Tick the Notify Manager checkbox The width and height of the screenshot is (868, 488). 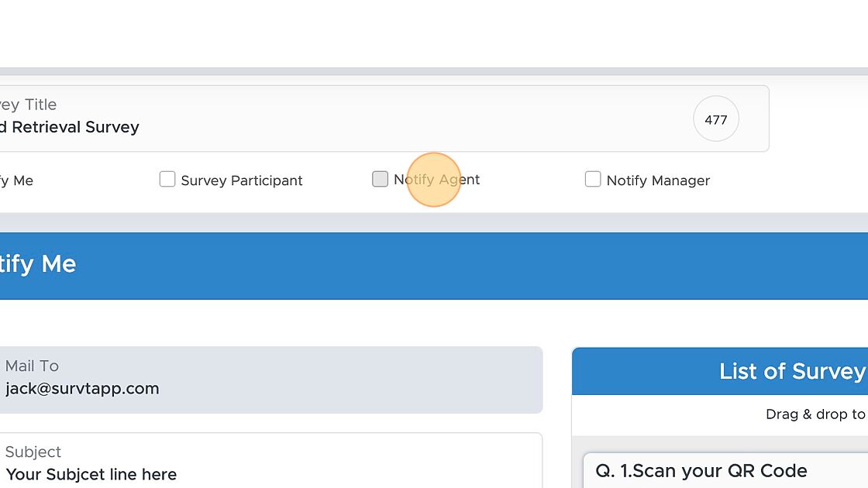coord(593,179)
